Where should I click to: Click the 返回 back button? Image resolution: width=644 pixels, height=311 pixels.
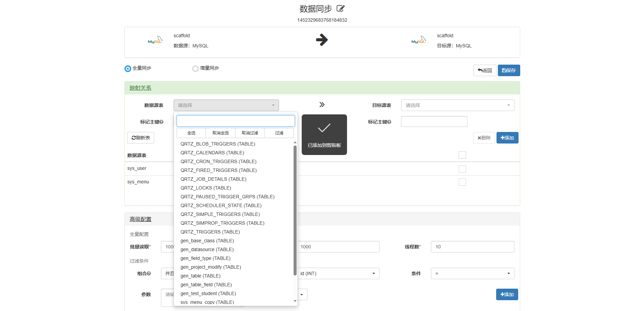[x=485, y=70]
